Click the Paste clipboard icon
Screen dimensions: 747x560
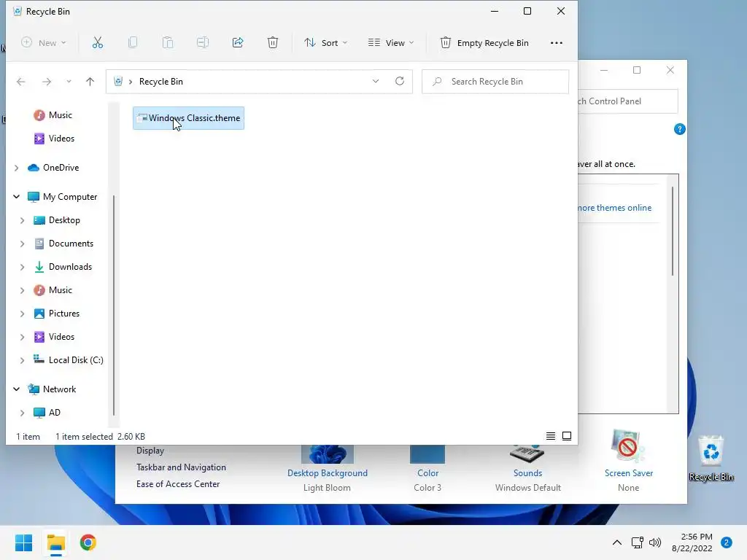coord(168,43)
